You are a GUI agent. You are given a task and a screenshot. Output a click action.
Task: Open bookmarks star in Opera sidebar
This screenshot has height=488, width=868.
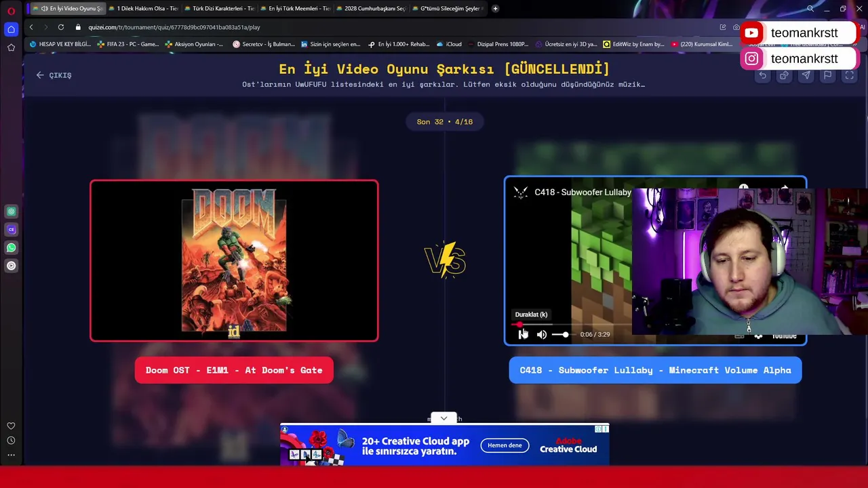11,47
